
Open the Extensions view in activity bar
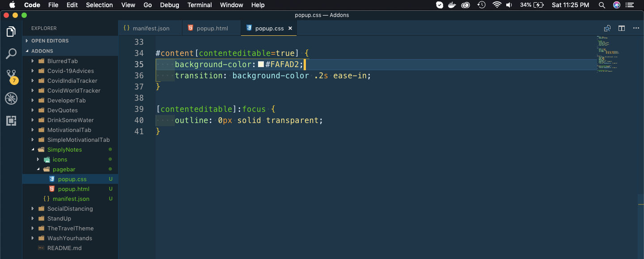pos(11,120)
